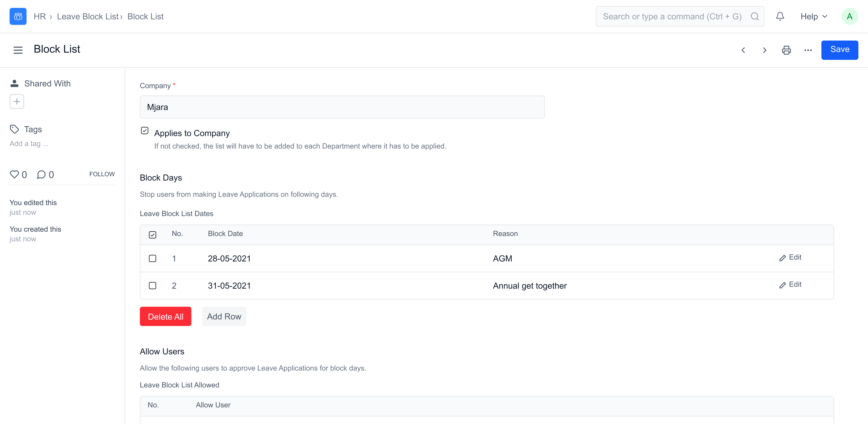Click the search magnifier icon

click(x=755, y=16)
